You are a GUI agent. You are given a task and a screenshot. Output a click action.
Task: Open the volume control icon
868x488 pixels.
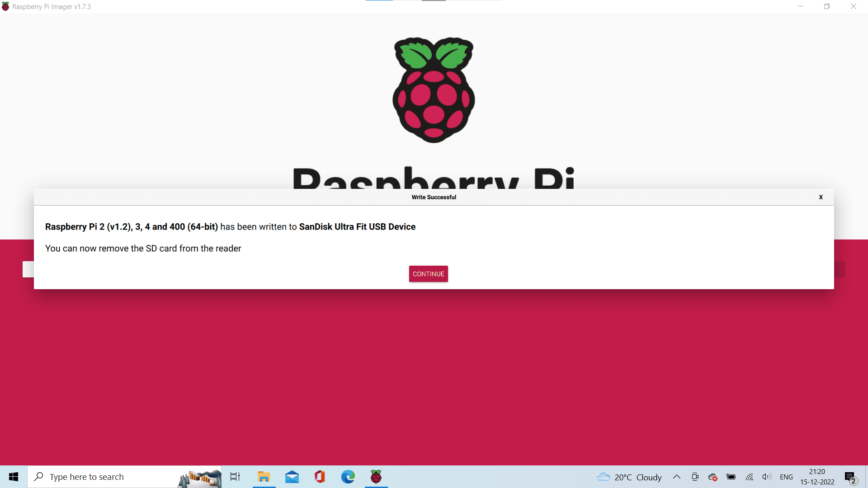767,477
